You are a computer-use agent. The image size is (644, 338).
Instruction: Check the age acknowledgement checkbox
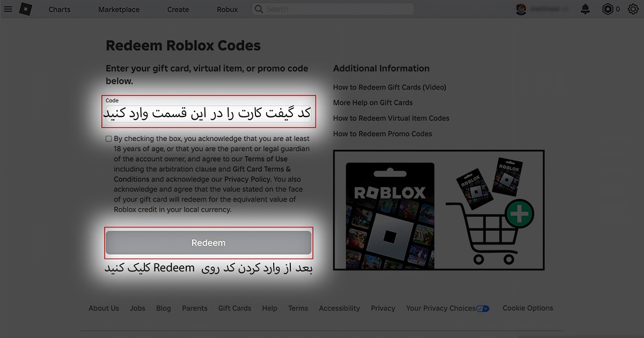(109, 138)
